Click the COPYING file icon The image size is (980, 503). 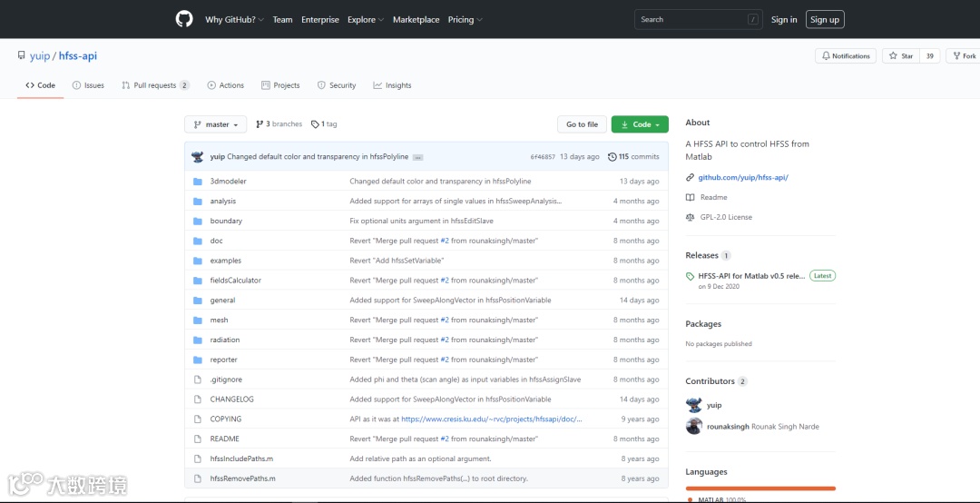tap(198, 419)
